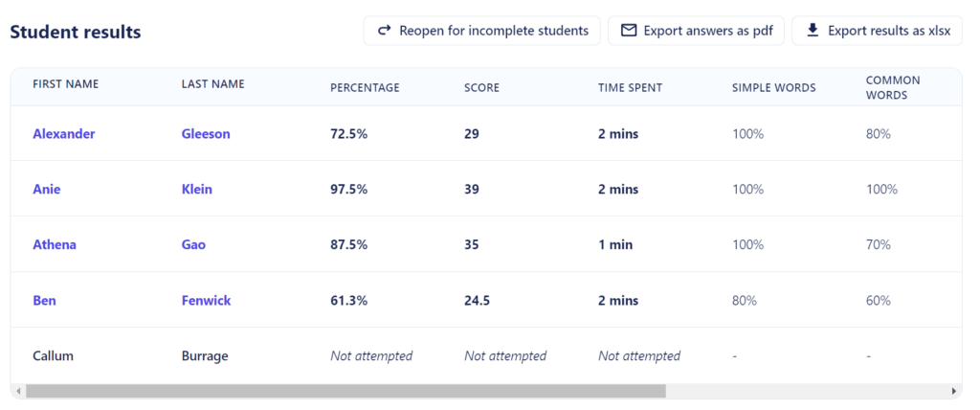Image resolution: width=980 pixels, height=410 pixels.
Task: Click the horizontal scrollbar thumb
Action: tap(345, 391)
